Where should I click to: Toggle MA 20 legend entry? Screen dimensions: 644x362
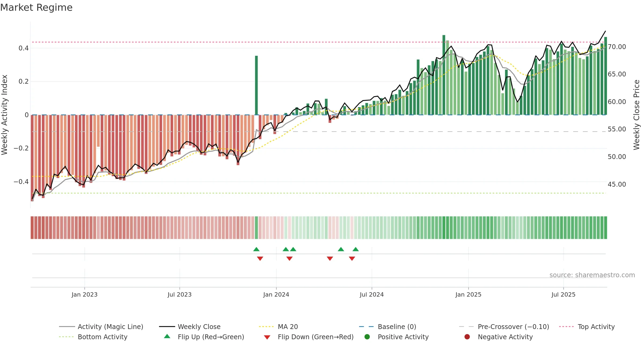278,327
